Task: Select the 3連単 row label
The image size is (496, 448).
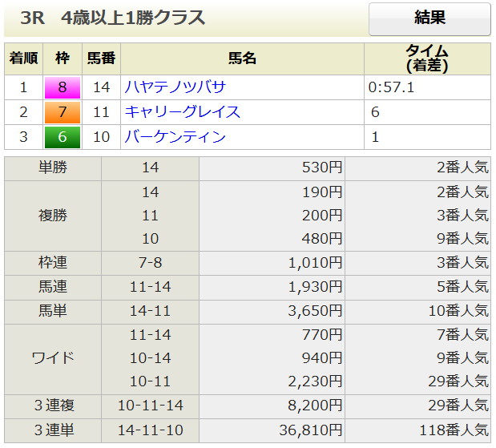Action: 53,429
